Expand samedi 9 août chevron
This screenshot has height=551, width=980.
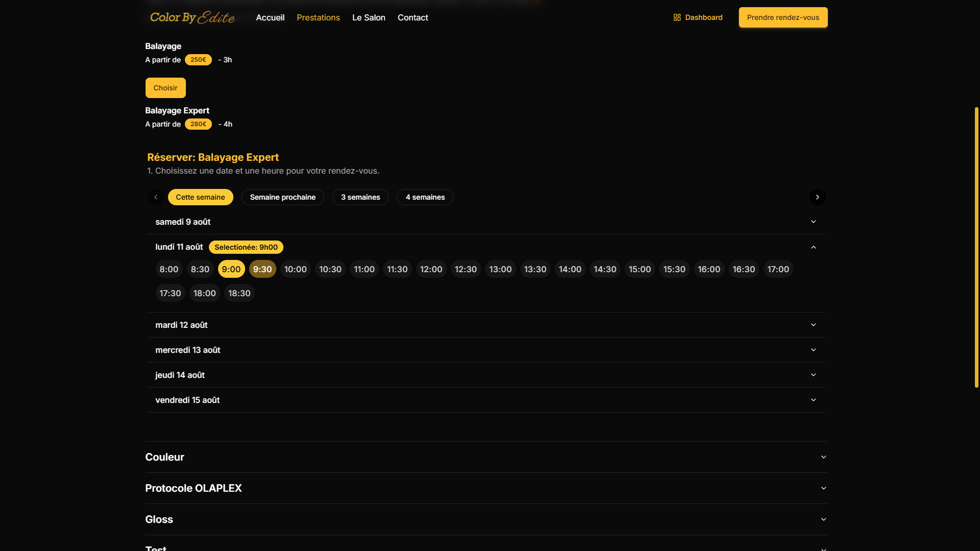(814, 222)
